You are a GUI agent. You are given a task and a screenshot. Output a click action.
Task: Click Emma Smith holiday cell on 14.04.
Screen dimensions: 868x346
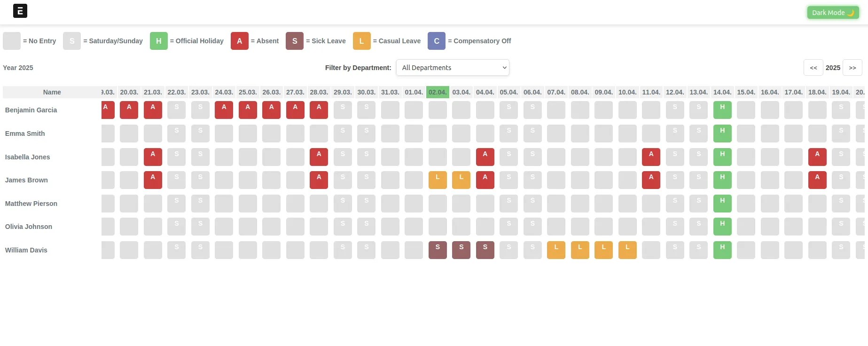click(722, 134)
